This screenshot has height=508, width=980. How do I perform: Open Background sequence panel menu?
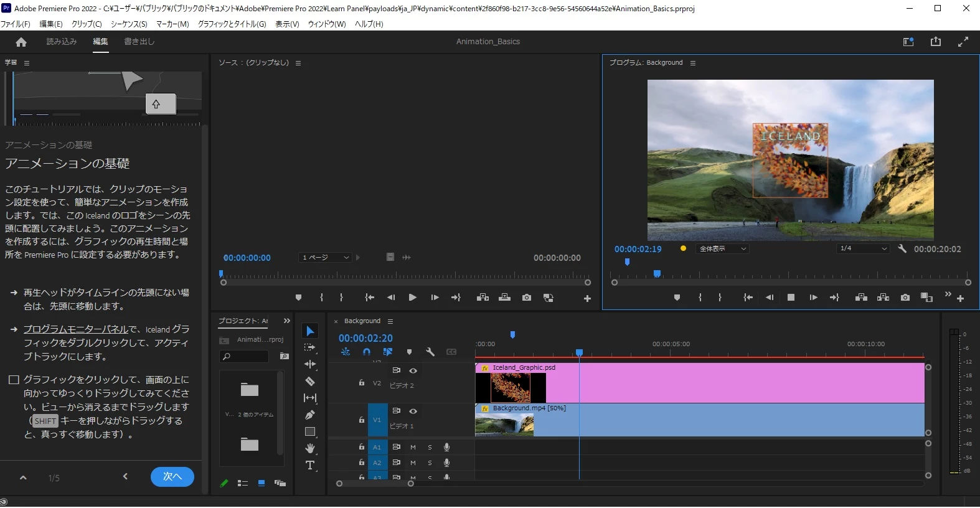tap(390, 321)
